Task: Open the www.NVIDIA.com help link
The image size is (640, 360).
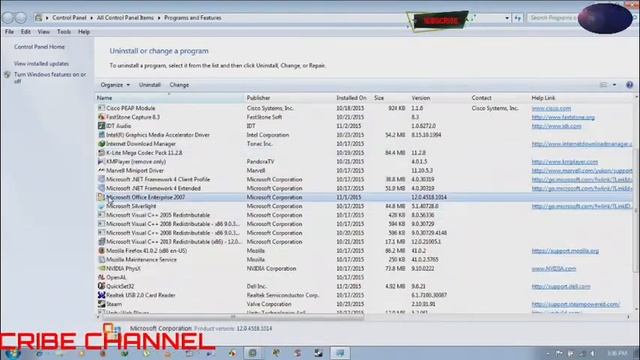Action: coord(553,269)
